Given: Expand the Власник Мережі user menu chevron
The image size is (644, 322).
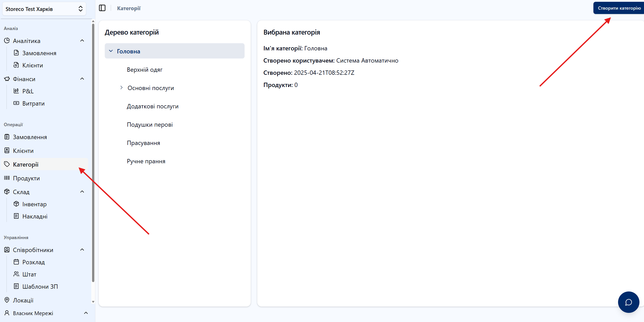Looking at the screenshot, I should point(86,313).
